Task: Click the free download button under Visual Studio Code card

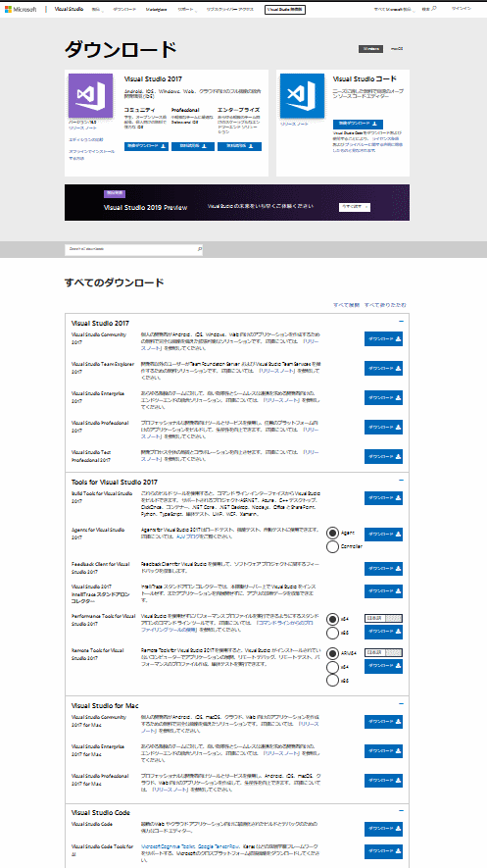Action: click(358, 124)
